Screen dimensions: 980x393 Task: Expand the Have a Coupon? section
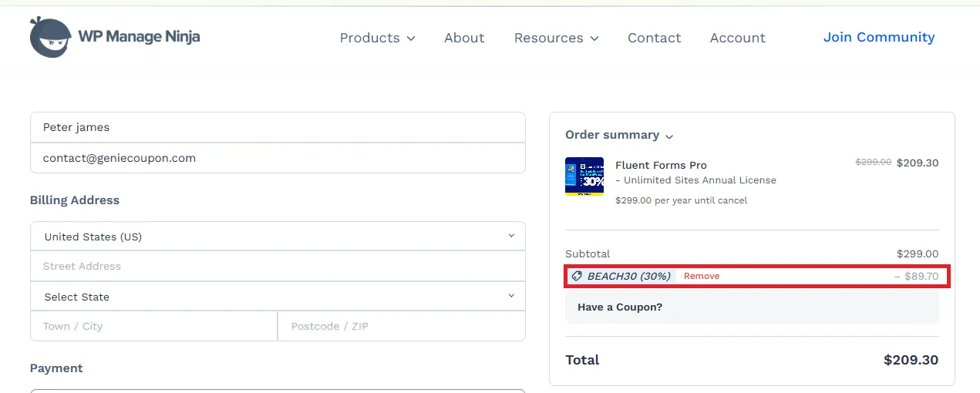(x=752, y=307)
